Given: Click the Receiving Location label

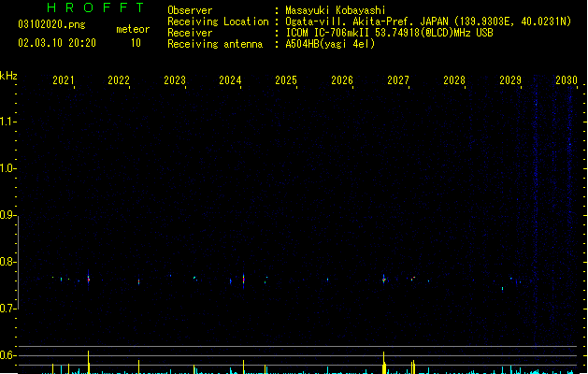Looking at the screenshot, I should coord(218,22).
